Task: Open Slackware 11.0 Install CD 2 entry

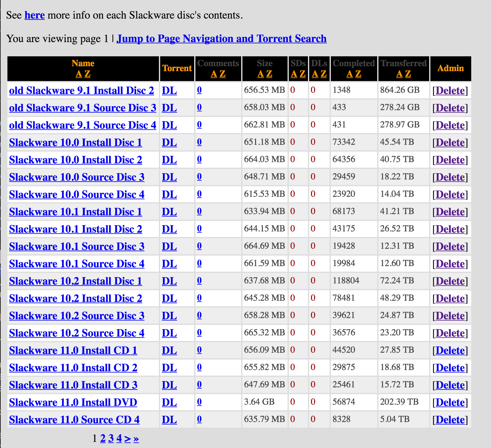Action: 73,368
